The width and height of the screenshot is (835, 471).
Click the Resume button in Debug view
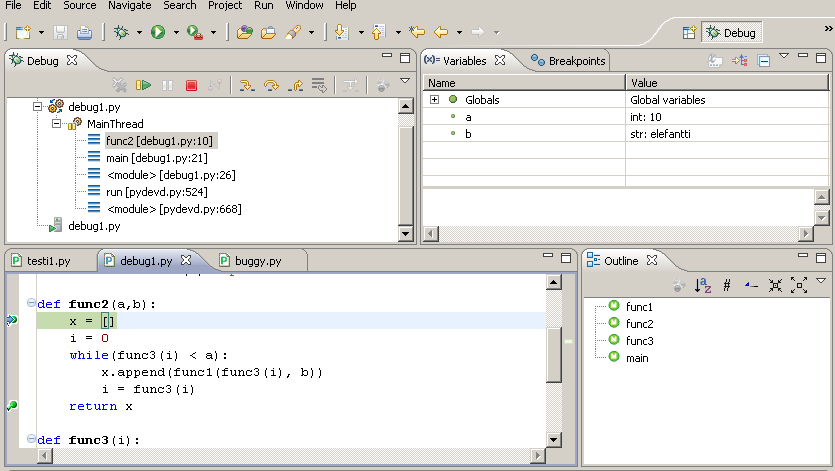pyautogui.click(x=144, y=86)
